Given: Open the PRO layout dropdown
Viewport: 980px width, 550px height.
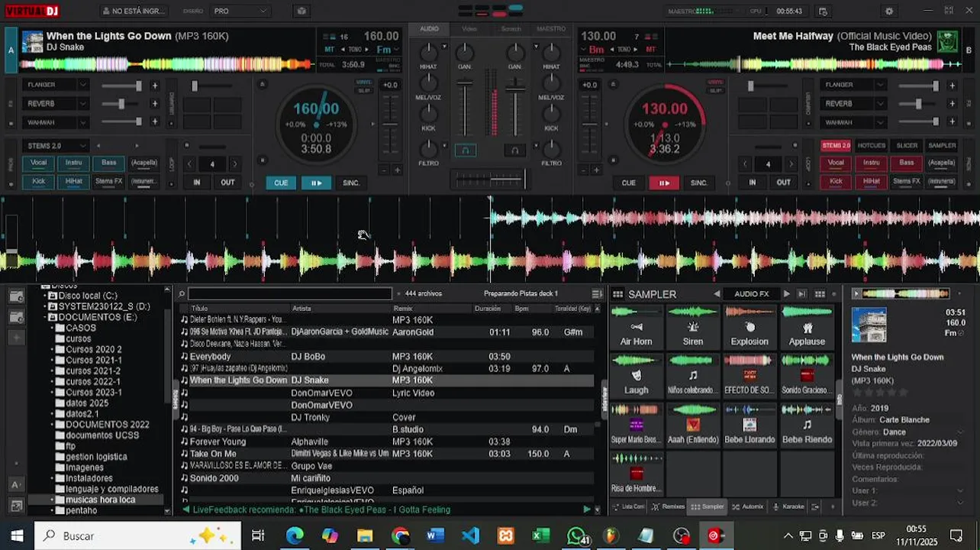Looking at the screenshot, I should point(240,11).
